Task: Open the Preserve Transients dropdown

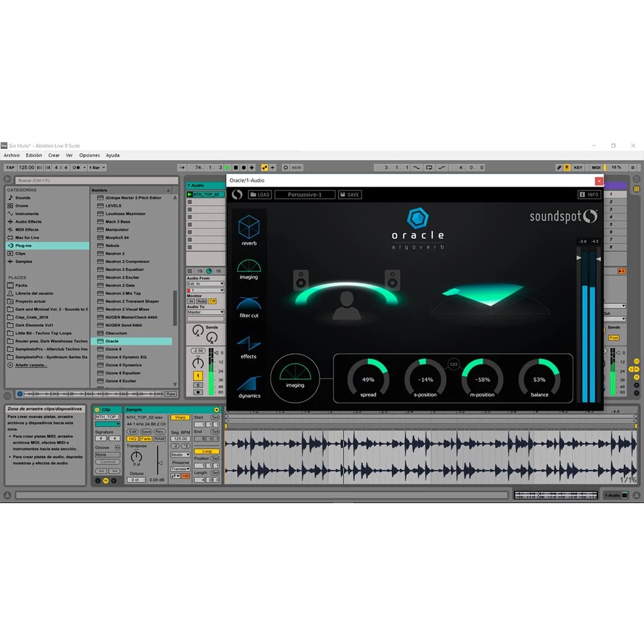Action: 180,469
